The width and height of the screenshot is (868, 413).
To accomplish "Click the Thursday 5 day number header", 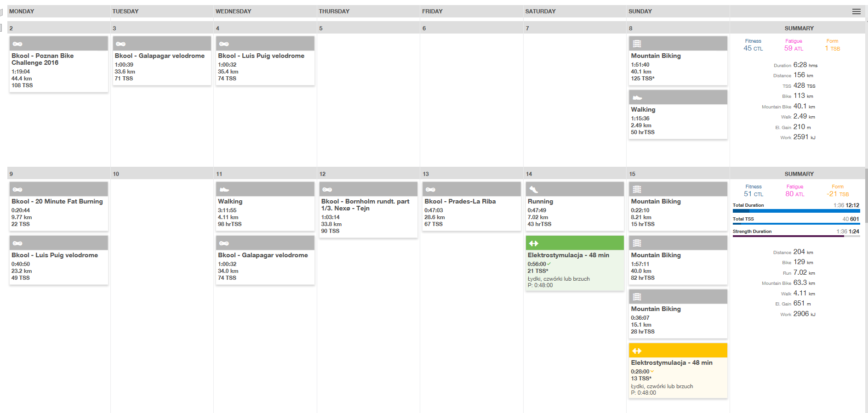I will pos(321,28).
